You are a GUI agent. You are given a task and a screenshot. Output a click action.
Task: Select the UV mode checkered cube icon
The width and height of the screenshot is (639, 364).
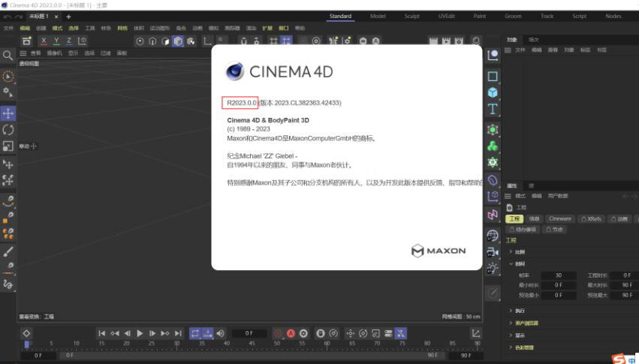pos(191,41)
